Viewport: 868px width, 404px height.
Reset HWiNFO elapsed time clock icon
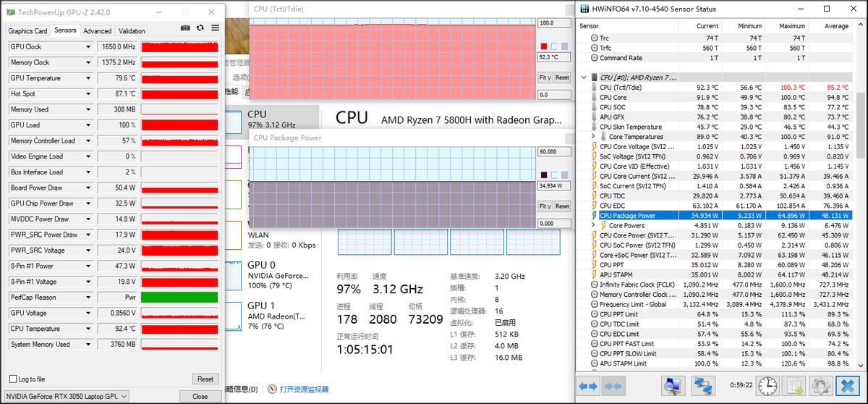pyautogui.click(x=767, y=386)
